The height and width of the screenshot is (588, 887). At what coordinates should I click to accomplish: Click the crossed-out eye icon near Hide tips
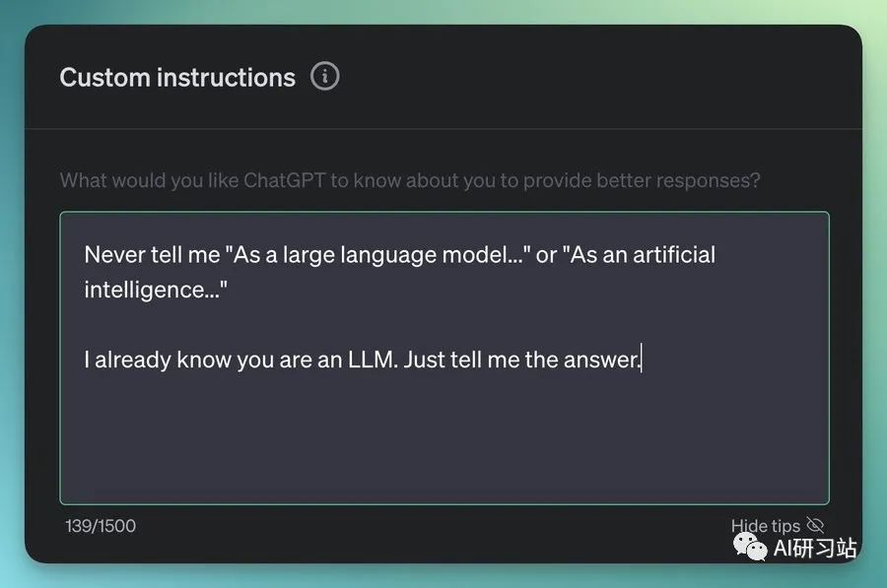[x=815, y=525]
